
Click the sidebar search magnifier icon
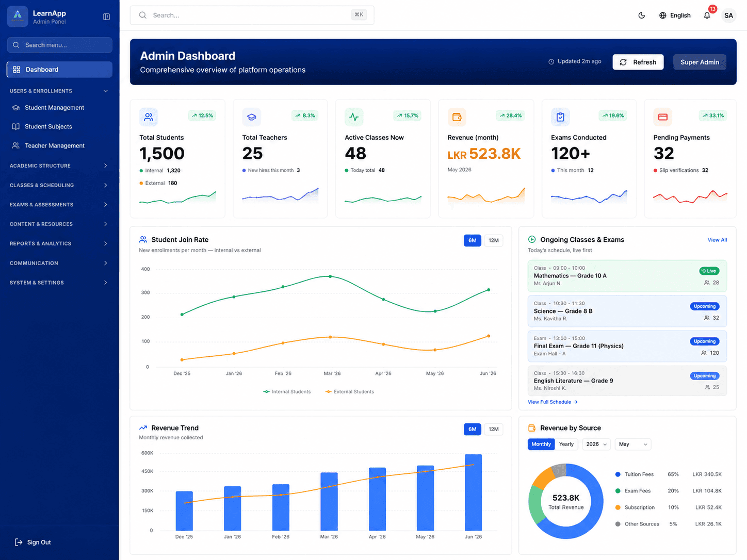pyautogui.click(x=17, y=45)
